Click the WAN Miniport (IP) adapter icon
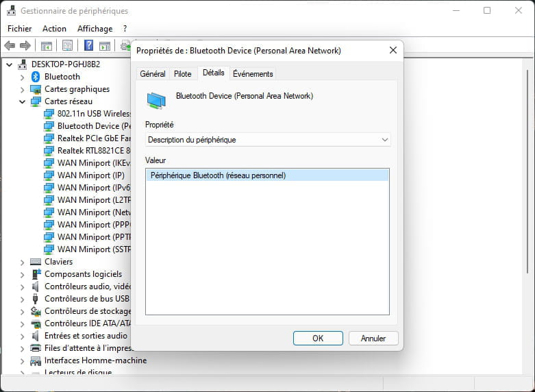The image size is (535, 392). pos(49,175)
